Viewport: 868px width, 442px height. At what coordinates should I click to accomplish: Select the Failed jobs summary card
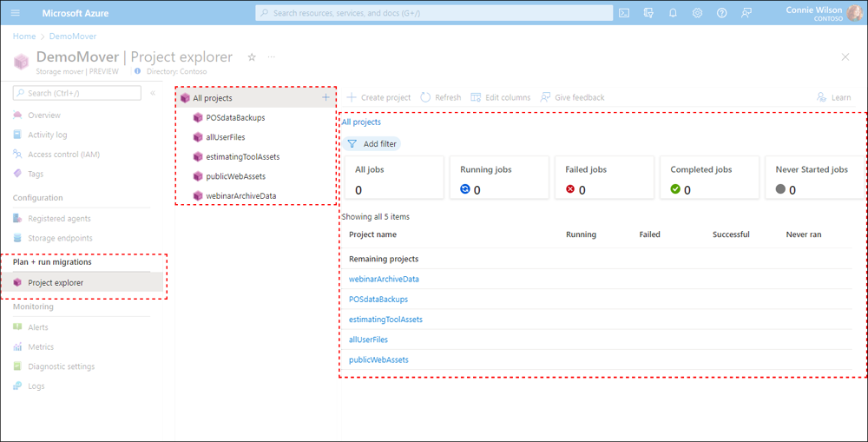tap(604, 177)
